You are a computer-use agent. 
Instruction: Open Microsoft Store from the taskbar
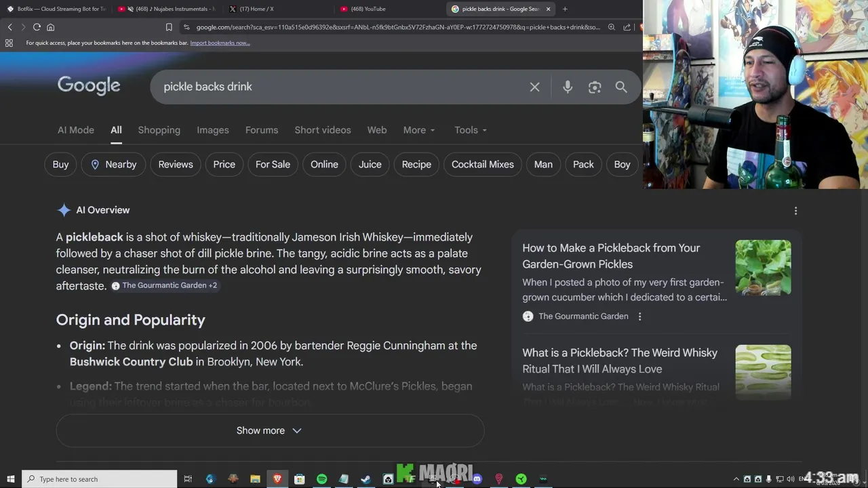click(x=299, y=479)
